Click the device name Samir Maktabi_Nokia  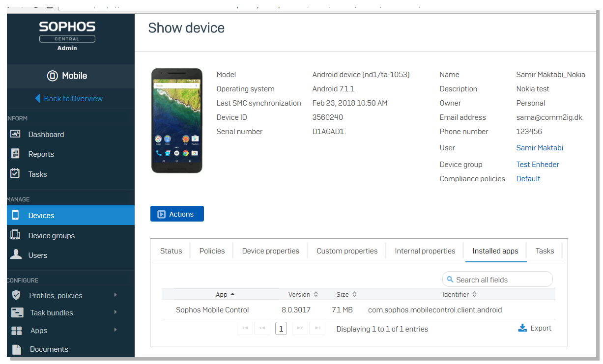click(551, 75)
